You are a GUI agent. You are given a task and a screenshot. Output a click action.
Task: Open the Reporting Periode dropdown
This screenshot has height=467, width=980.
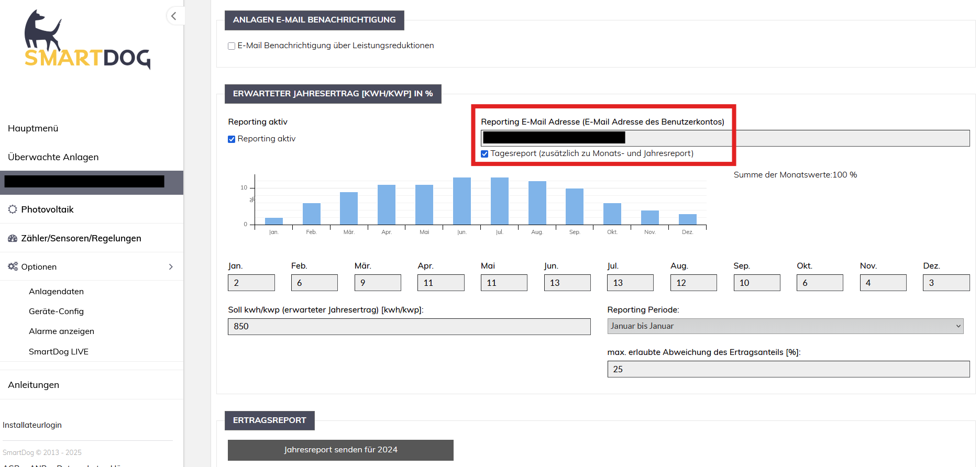click(785, 326)
